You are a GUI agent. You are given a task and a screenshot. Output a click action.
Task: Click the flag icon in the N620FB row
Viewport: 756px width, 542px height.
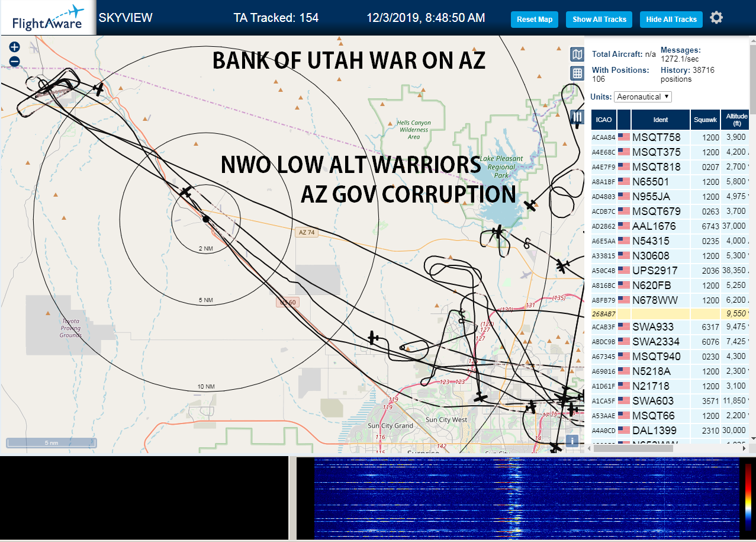pyautogui.click(x=624, y=285)
